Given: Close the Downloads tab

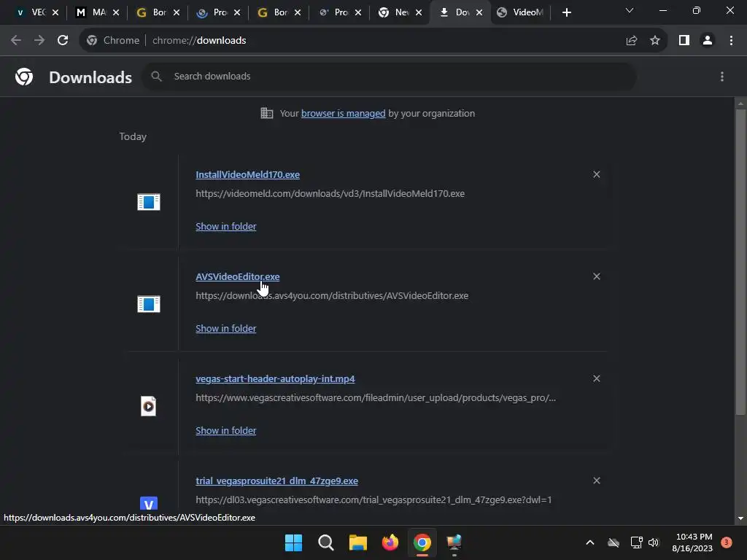Looking at the screenshot, I should [x=479, y=13].
